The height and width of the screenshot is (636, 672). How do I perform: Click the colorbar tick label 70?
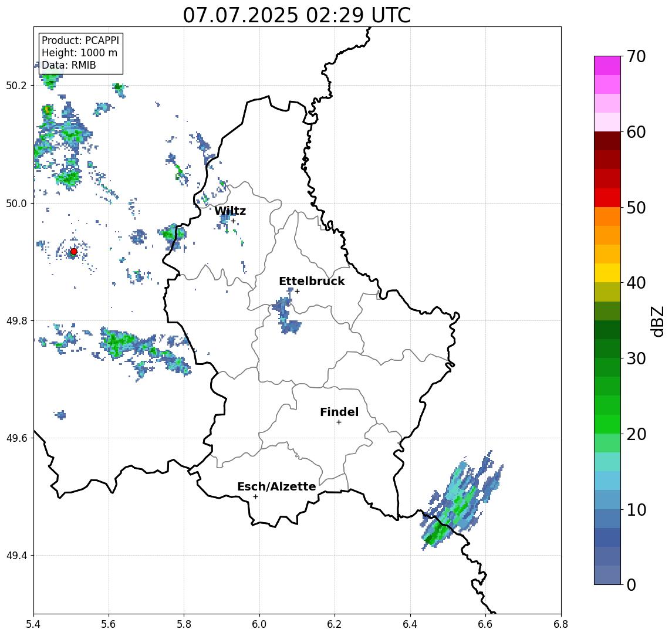pyautogui.click(x=636, y=56)
